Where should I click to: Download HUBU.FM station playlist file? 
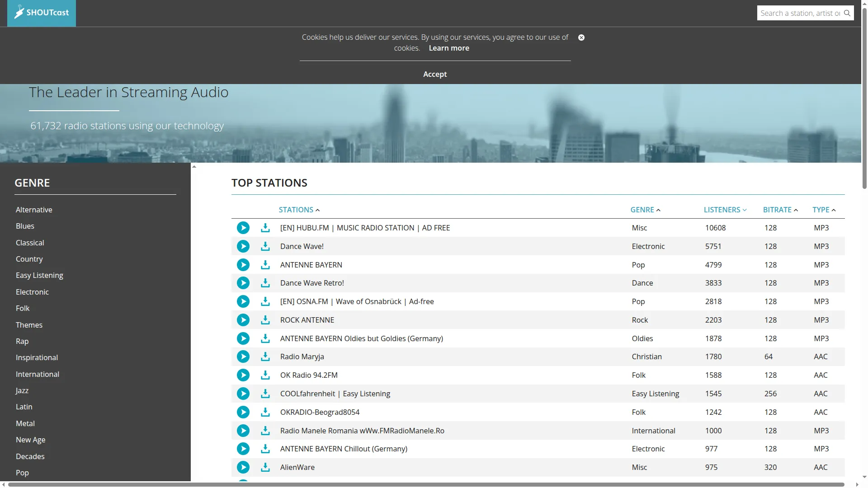(265, 228)
